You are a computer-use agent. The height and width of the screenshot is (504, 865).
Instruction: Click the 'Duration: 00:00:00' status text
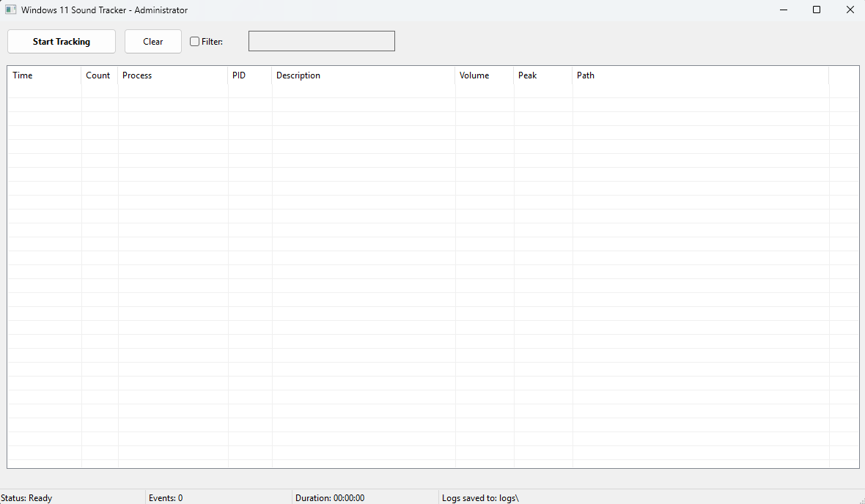point(330,498)
